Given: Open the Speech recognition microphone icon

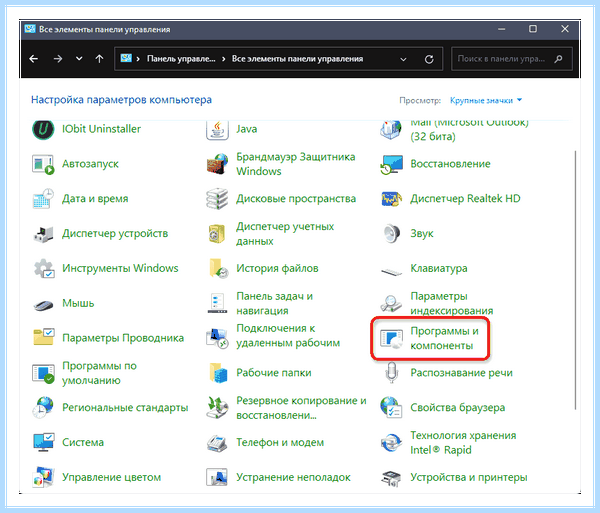Looking at the screenshot, I should point(391,373).
